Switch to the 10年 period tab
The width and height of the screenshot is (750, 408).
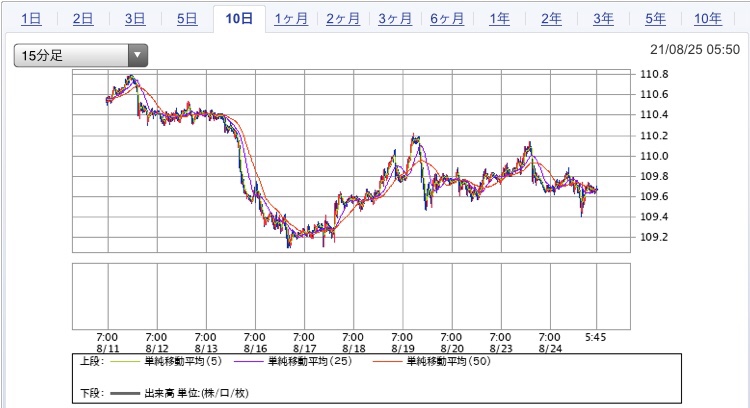click(708, 19)
